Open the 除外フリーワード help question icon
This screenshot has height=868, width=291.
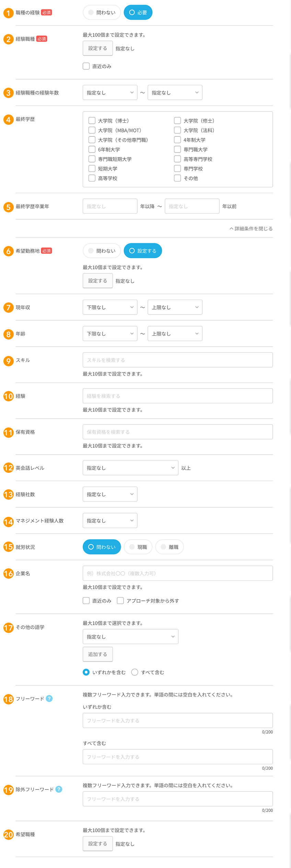pos(59,789)
